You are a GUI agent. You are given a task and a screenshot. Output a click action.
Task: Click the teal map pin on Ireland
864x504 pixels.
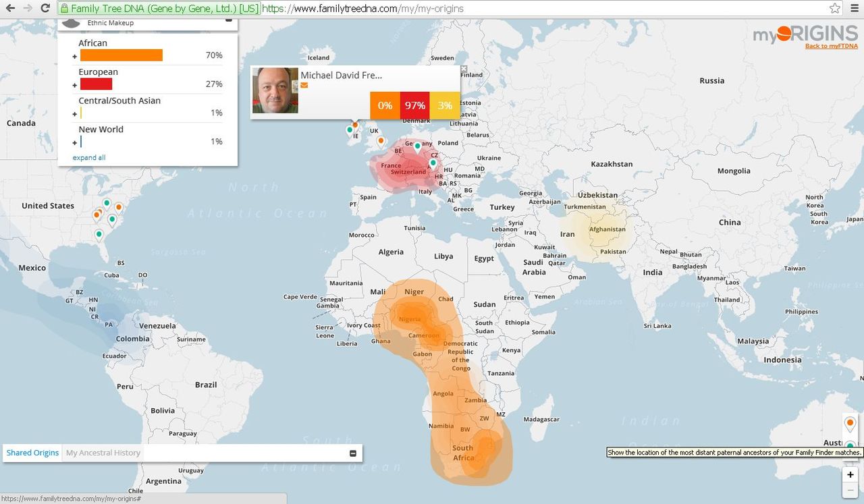point(350,130)
